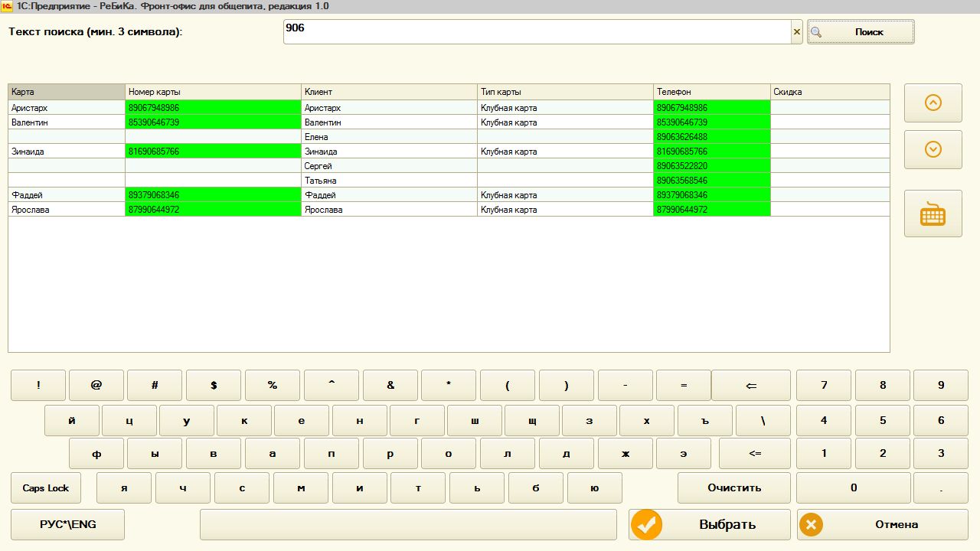Clear the search field with the x icon
Image resolution: width=980 pixels, height=551 pixels.
click(796, 31)
